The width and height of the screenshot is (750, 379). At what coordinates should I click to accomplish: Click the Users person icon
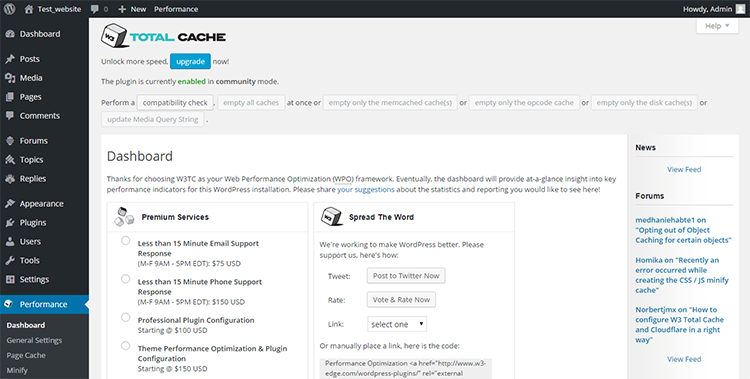pyautogui.click(x=10, y=242)
